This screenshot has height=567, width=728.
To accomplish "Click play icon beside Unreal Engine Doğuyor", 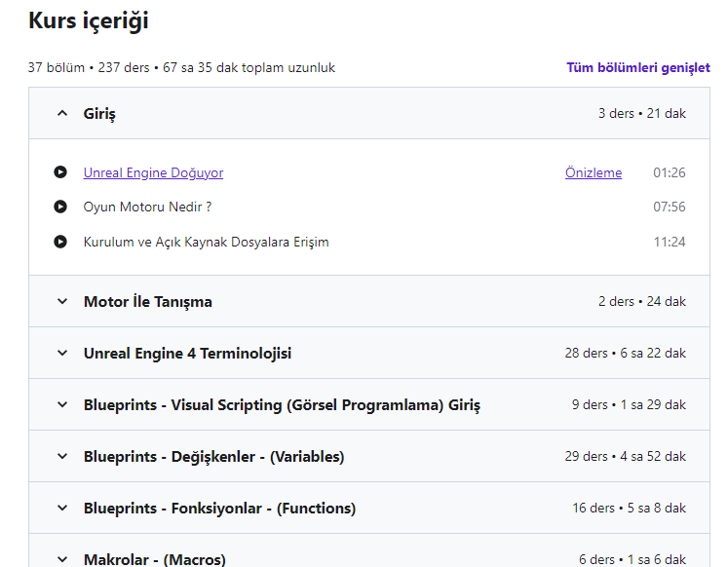I will pyautogui.click(x=60, y=172).
